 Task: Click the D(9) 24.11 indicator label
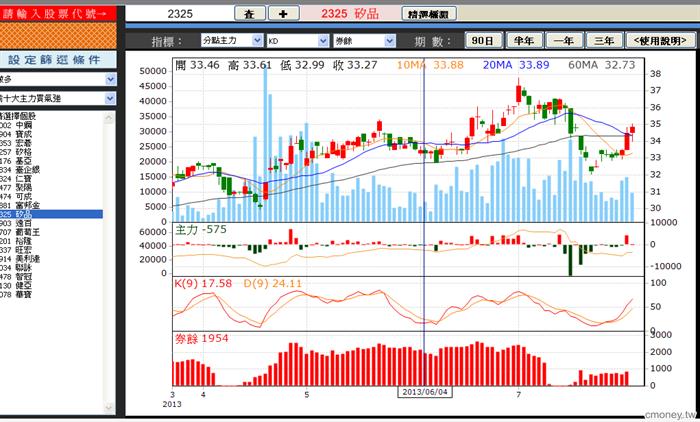tap(273, 284)
